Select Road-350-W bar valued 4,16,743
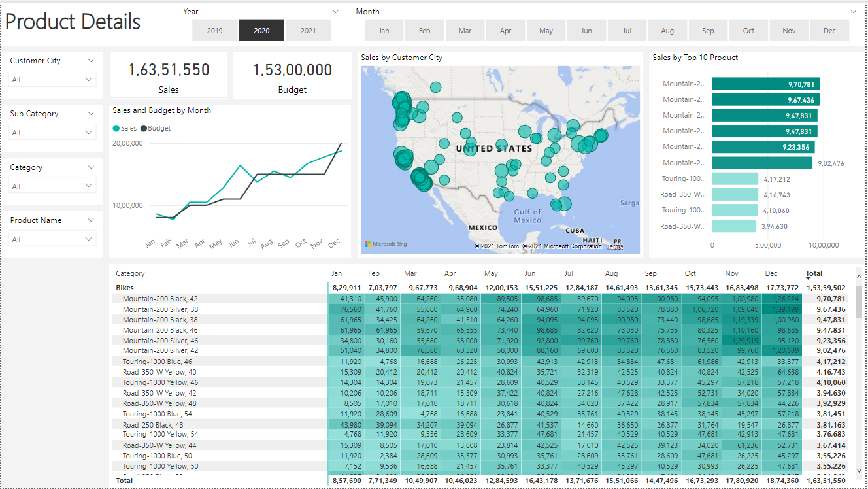 735,194
